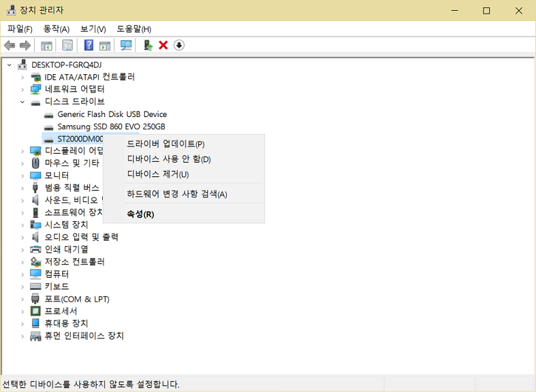
Task: Click the 프로세서 processor icon
Action: coord(35,311)
